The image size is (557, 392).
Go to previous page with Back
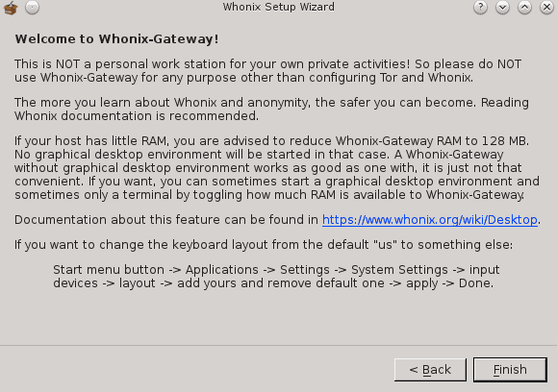point(430,370)
